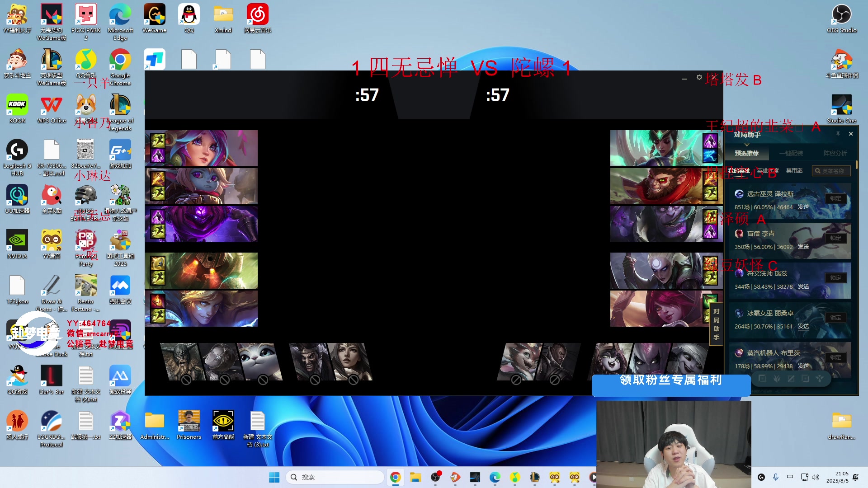Image resolution: width=868 pixels, height=488 pixels.
Task: Select first left-team champion portrait
Action: (x=202, y=148)
